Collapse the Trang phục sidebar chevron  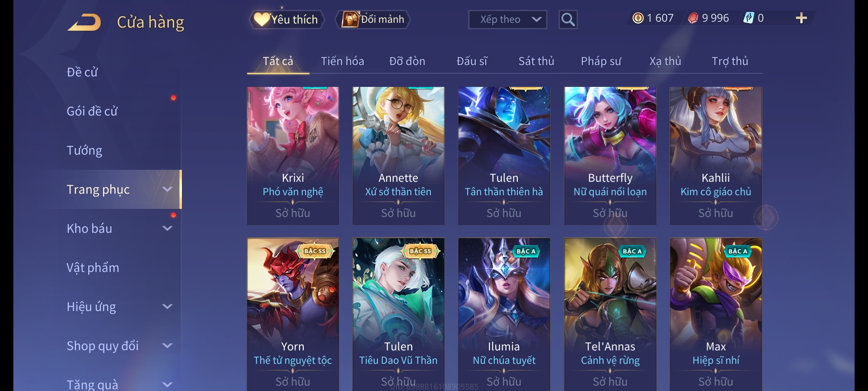click(x=167, y=189)
